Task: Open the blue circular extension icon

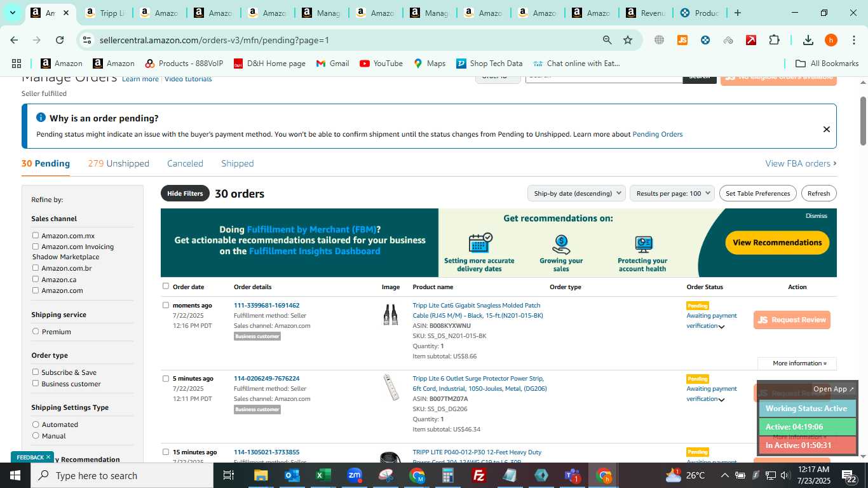Action: click(x=705, y=40)
